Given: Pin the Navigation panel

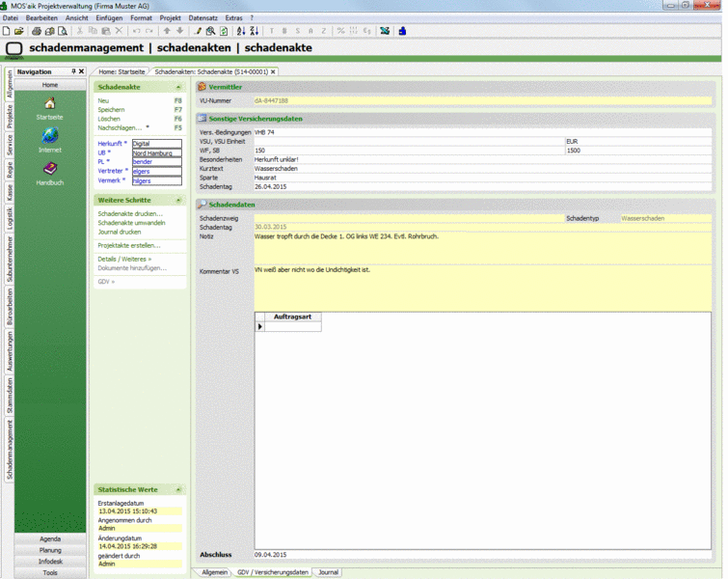Looking at the screenshot, I should coord(73,71).
